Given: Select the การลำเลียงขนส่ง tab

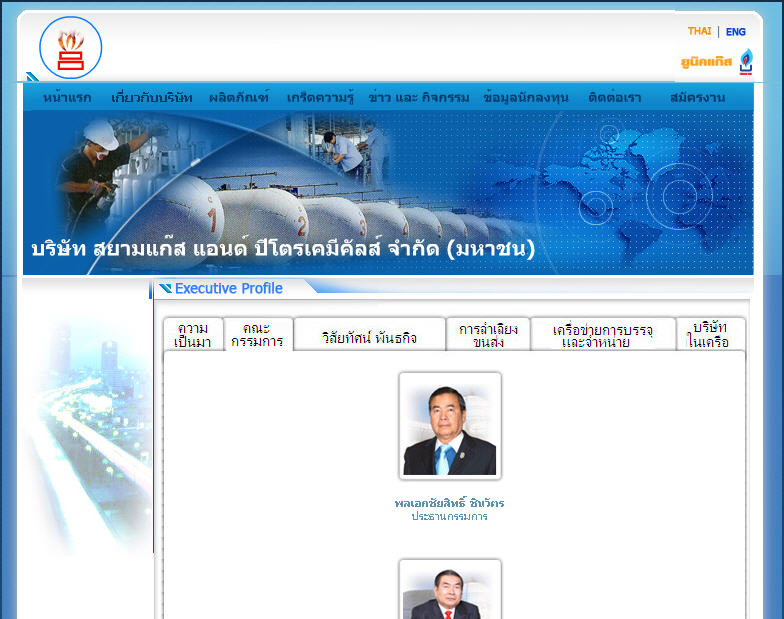Looking at the screenshot, I should (488, 334).
